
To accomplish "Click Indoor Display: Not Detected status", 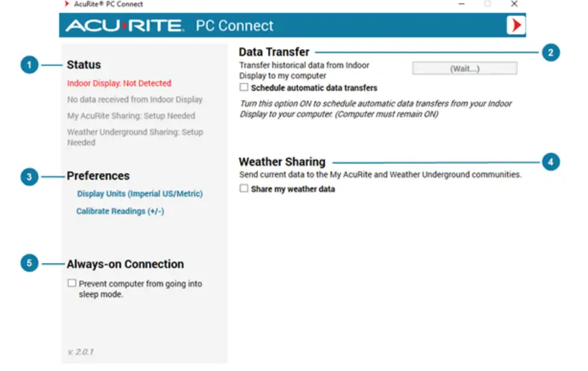I will [119, 83].
